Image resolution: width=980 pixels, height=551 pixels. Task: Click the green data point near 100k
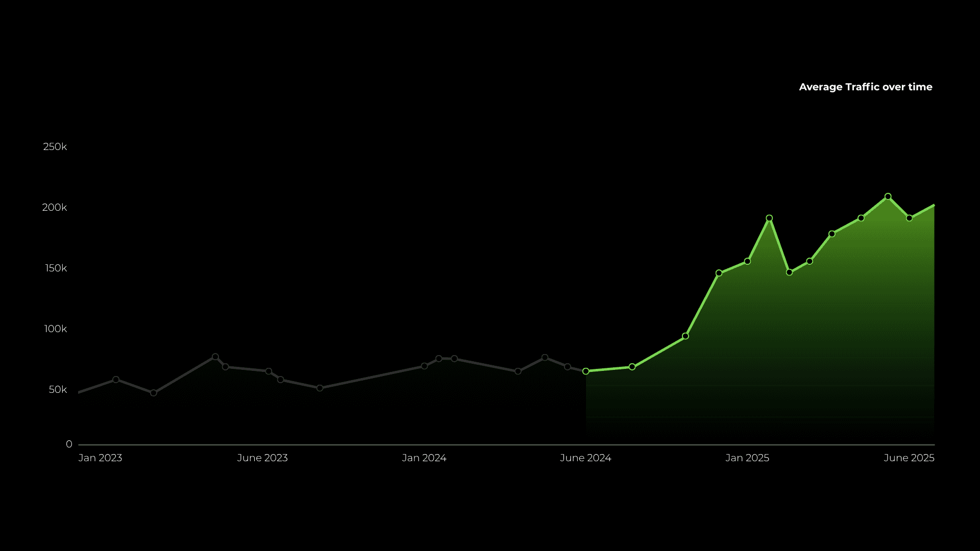click(685, 336)
